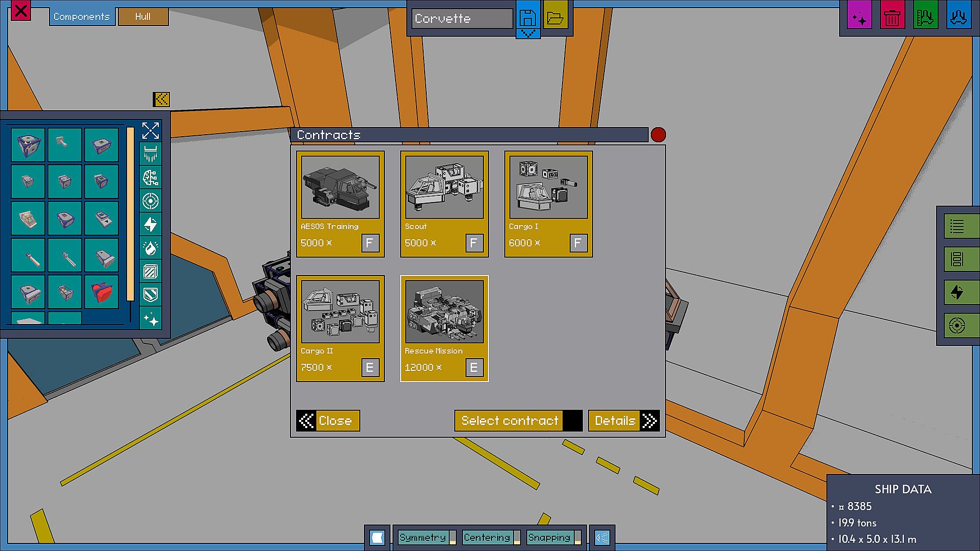Switch to the Hull tab
The width and height of the screenshot is (980, 551).
pyautogui.click(x=143, y=16)
